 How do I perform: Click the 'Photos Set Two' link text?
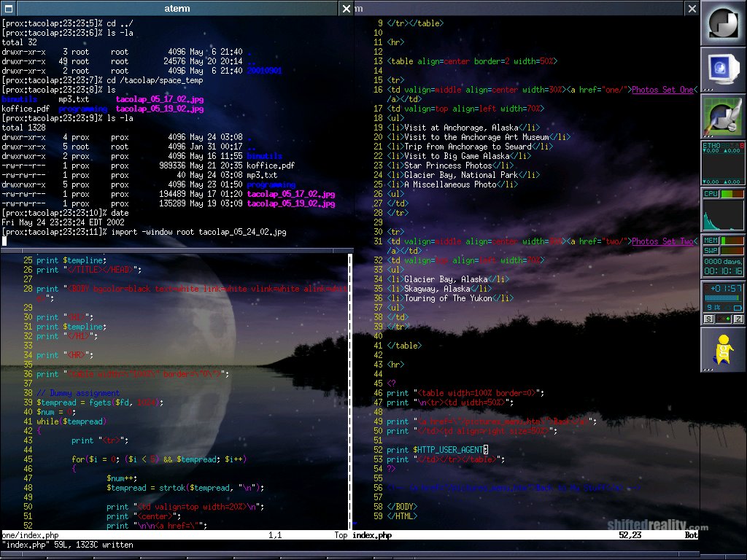click(662, 241)
